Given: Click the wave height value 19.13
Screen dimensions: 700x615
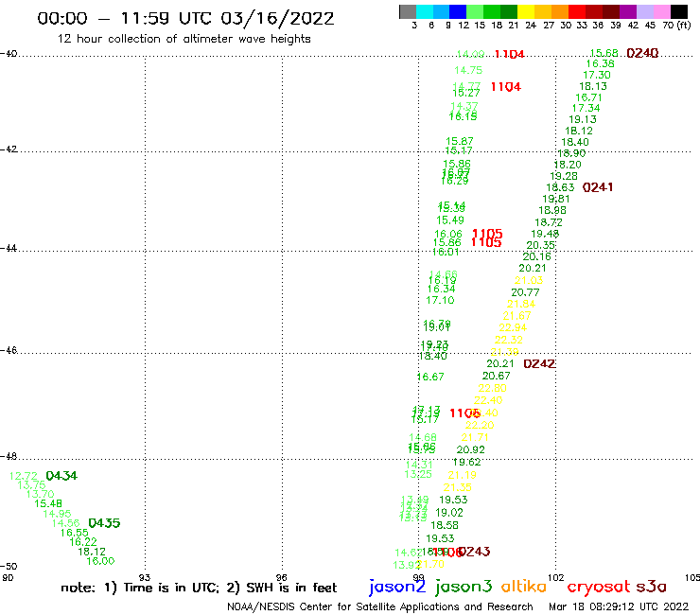Looking at the screenshot, I should [583, 119].
